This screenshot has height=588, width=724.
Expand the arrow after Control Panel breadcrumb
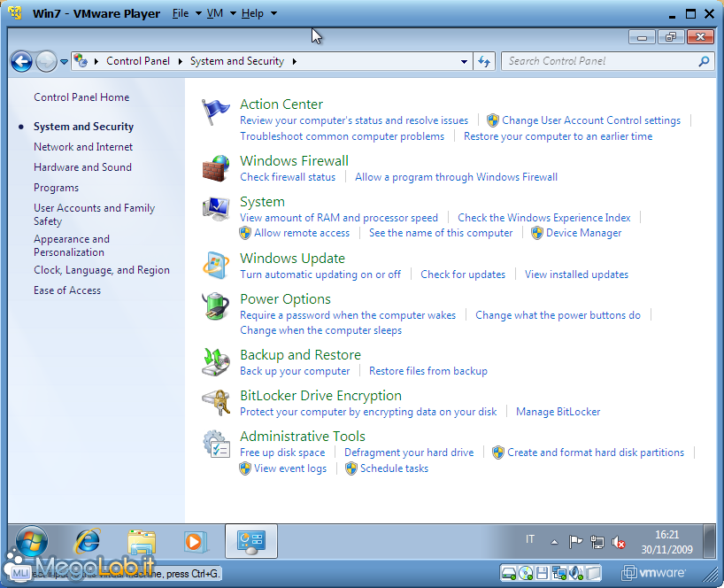click(181, 61)
